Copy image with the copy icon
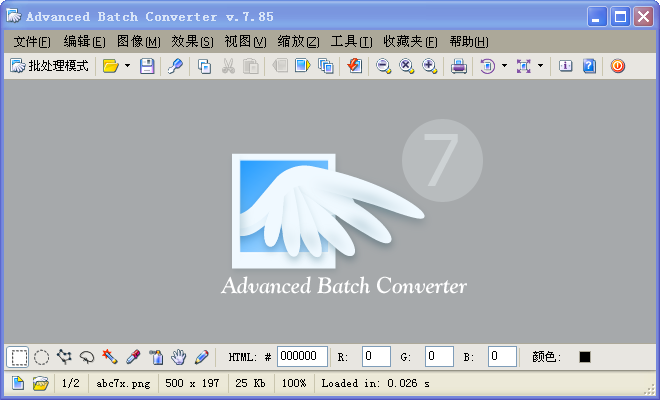This screenshot has width=660, height=400. click(x=205, y=66)
